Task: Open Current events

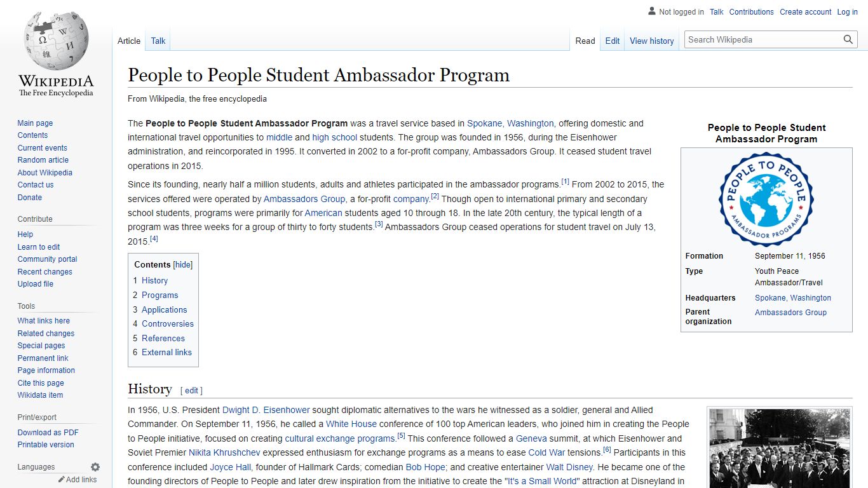Action: pyautogui.click(x=42, y=148)
